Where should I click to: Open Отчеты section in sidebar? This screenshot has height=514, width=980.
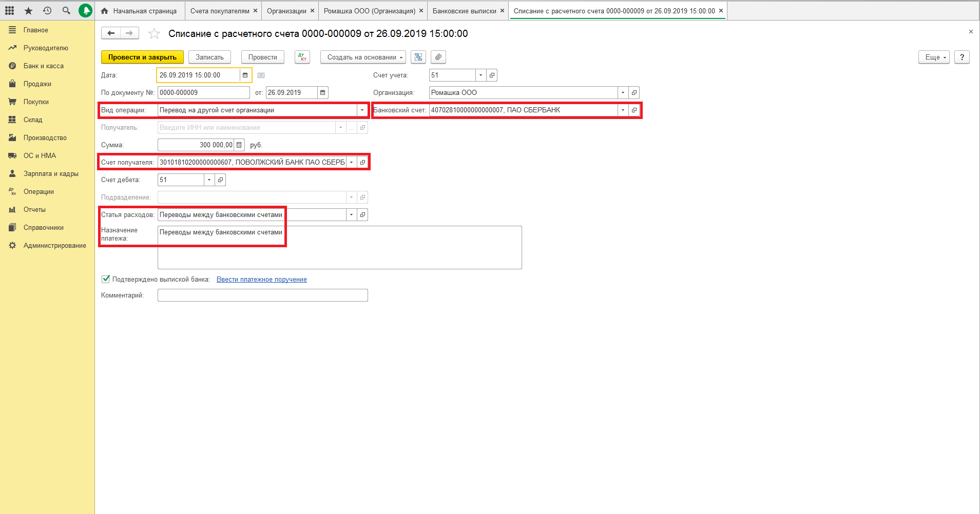tap(34, 209)
